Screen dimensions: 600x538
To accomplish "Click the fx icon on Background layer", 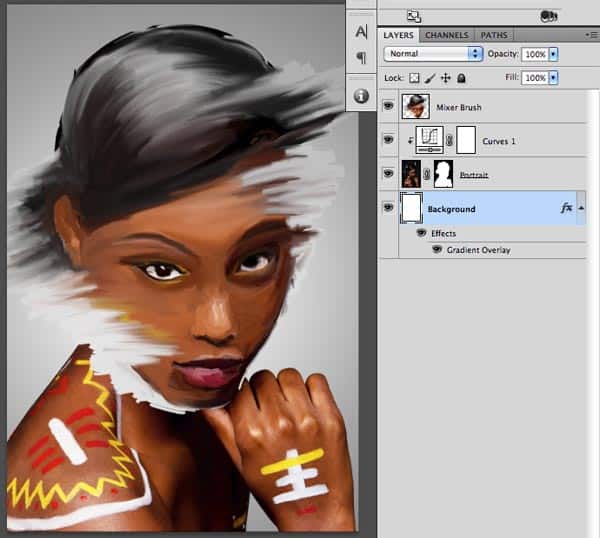I will coord(566,208).
